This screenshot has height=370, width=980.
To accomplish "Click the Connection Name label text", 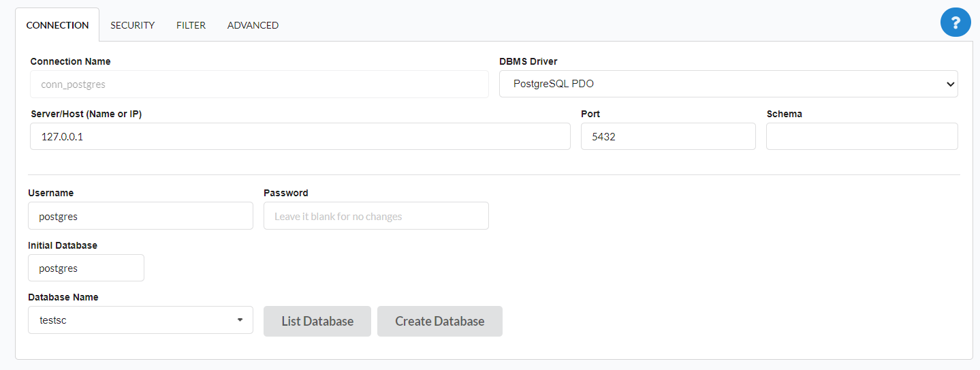I will (x=71, y=61).
